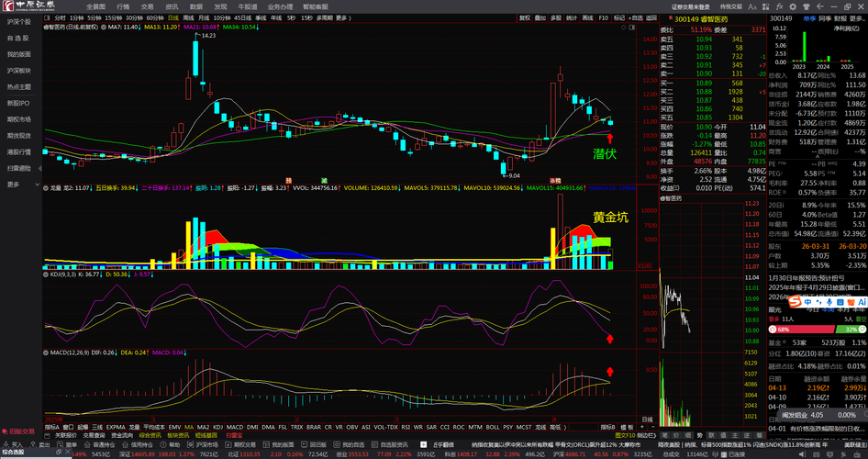The image size is (868, 459).
Task: Select the BOLL indicator tab
Action: pos(492,427)
